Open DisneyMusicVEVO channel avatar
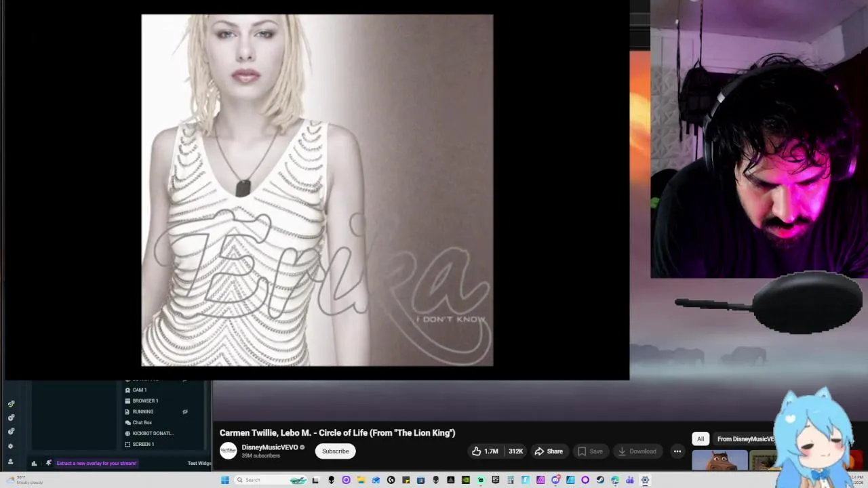The height and width of the screenshot is (488, 868). [x=229, y=451]
